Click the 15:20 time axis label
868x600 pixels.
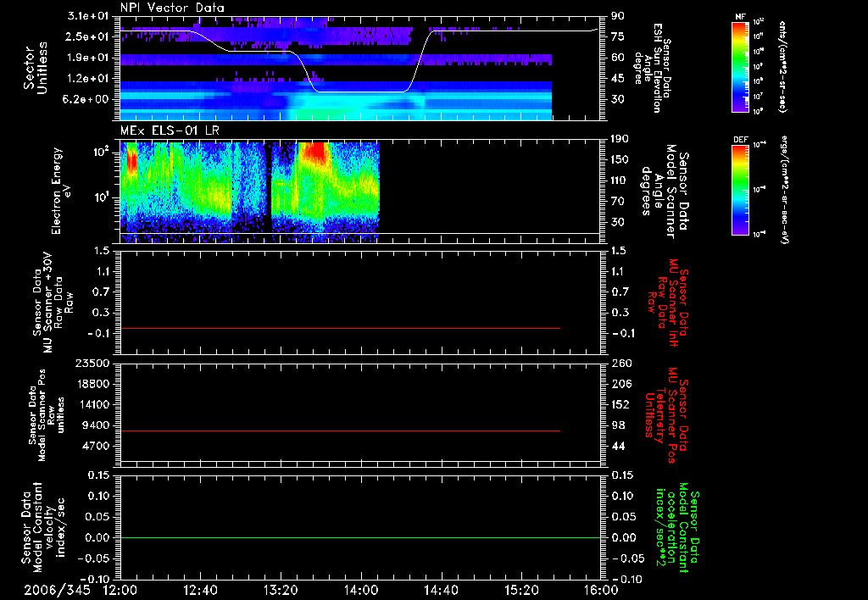coord(521,590)
